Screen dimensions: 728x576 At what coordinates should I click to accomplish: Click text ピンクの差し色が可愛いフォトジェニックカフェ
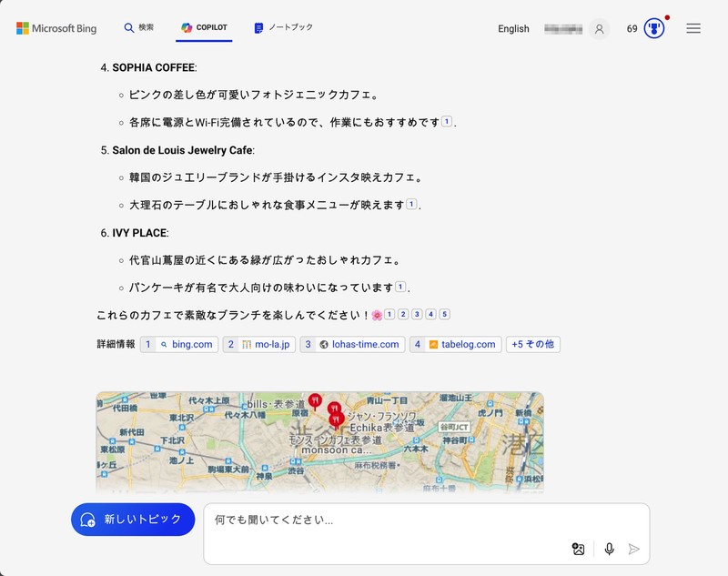[x=252, y=95]
